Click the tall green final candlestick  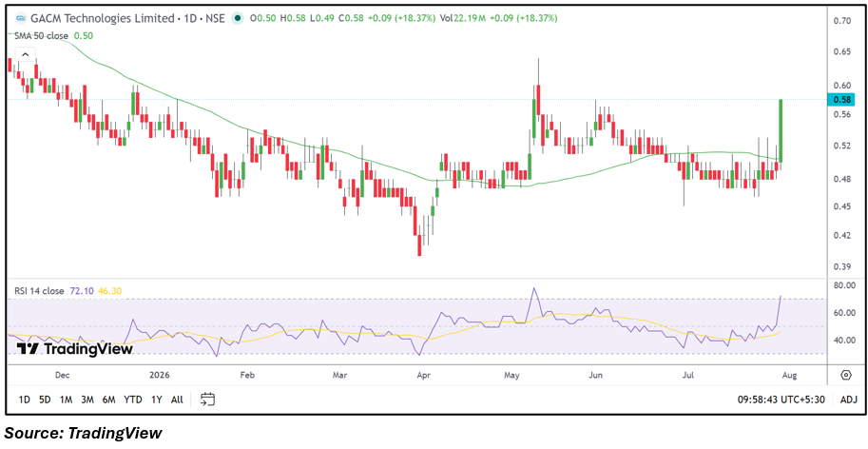pos(781,131)
